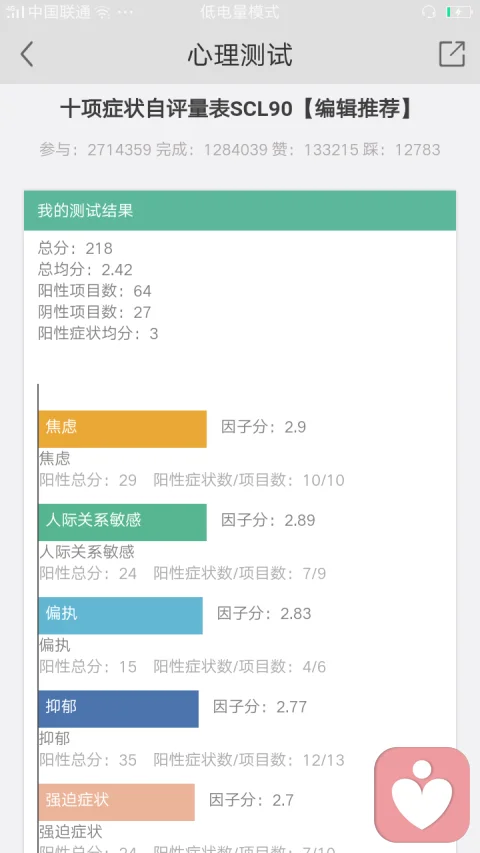This screenshot has width=480, height=853.
Task: Tap the 我的测试结果 green header
Action: pos(240,211)
